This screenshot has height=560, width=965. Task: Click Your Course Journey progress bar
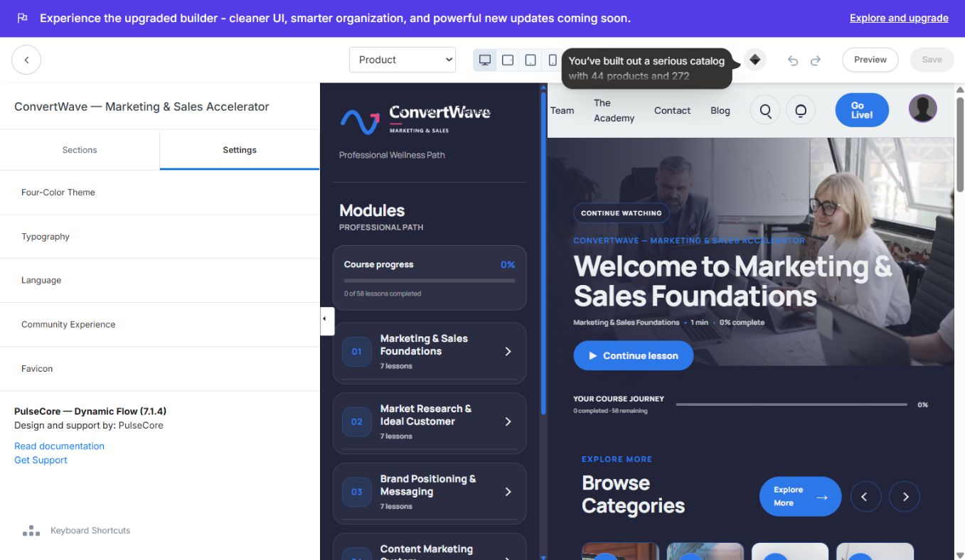pos(791,404)
